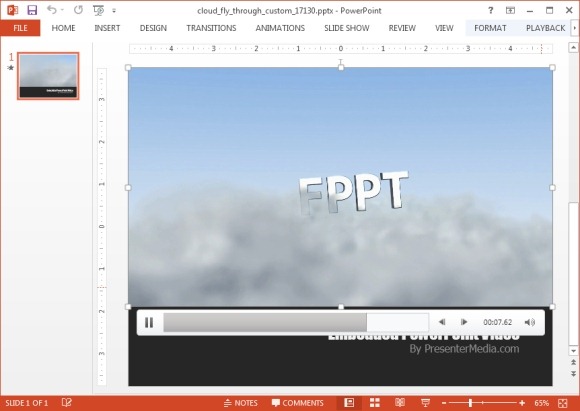Click By PresenterMedia.com text on slide
This screenshot has height=411, width=580.
click(464, 349)
